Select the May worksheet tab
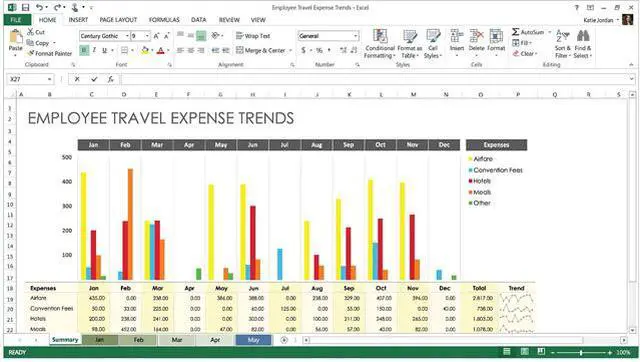This screenshot has width=640, height=362. (253, 340)
